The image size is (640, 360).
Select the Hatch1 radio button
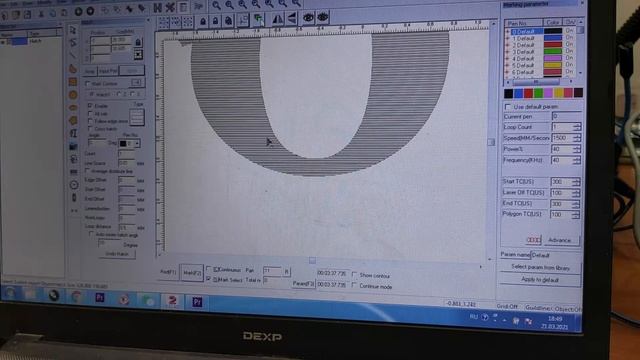tap(91, 94)
